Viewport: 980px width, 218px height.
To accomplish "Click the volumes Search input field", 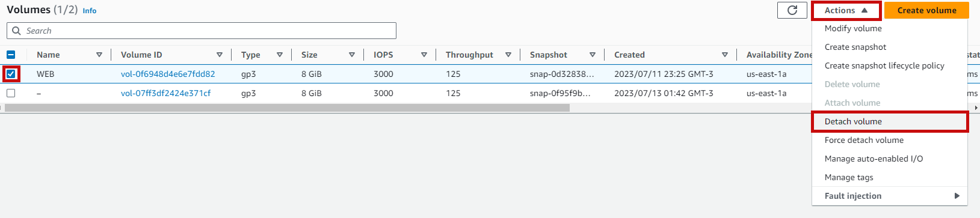I will (x=202, y=31).
